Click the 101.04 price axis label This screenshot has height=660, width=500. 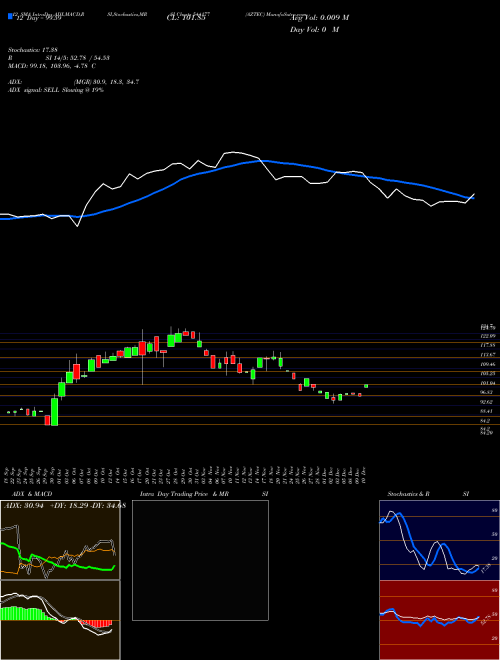pyautogui.click(x=487, y=383)
